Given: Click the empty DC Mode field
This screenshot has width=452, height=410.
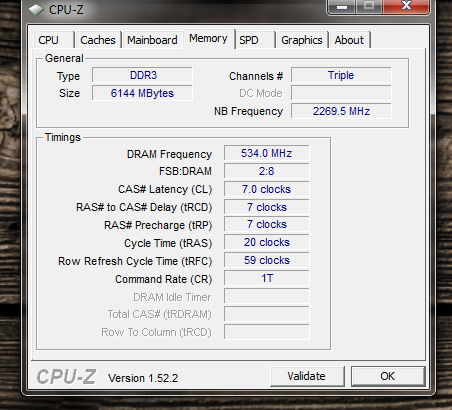Looking at the screenshot, I should tap(341, 93).
